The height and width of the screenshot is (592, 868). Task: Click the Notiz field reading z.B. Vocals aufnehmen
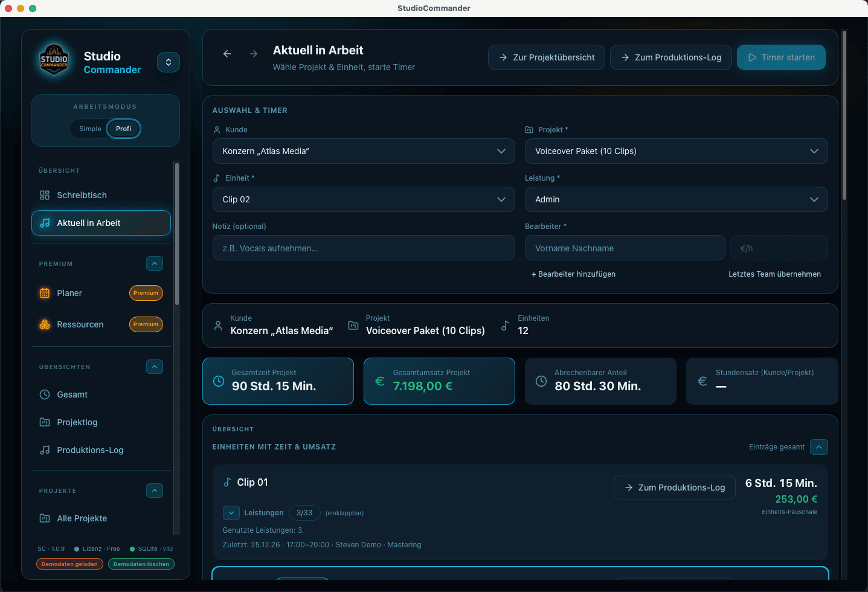coord(363,248)
